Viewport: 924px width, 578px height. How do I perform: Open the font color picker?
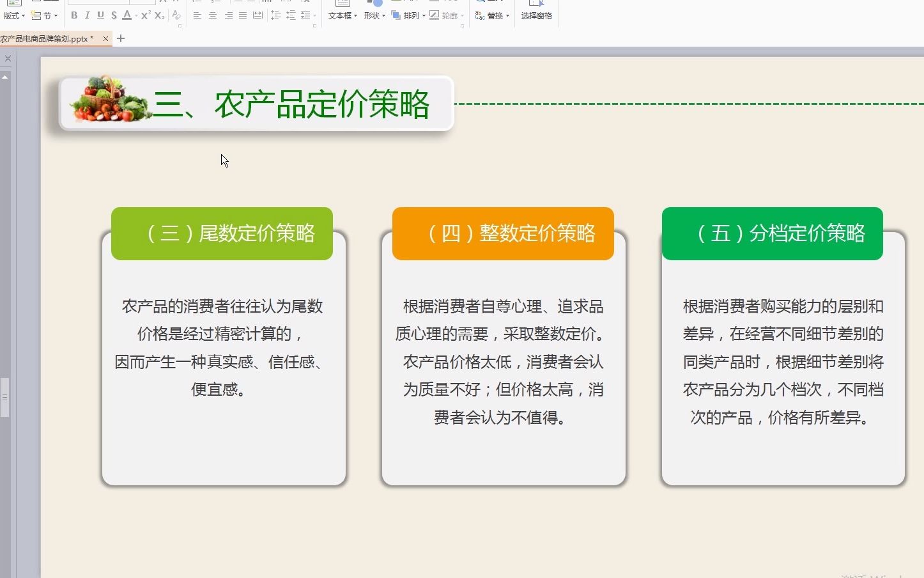coord(127,15)
